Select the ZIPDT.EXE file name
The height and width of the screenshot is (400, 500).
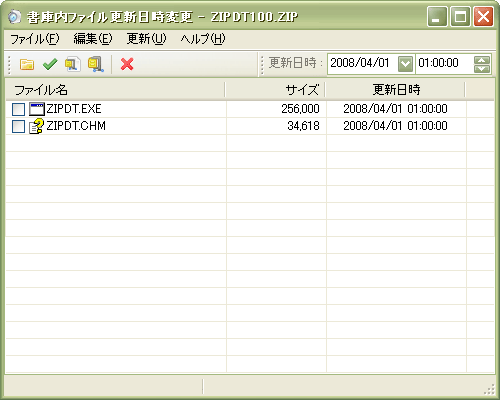(x=74, y=109)
